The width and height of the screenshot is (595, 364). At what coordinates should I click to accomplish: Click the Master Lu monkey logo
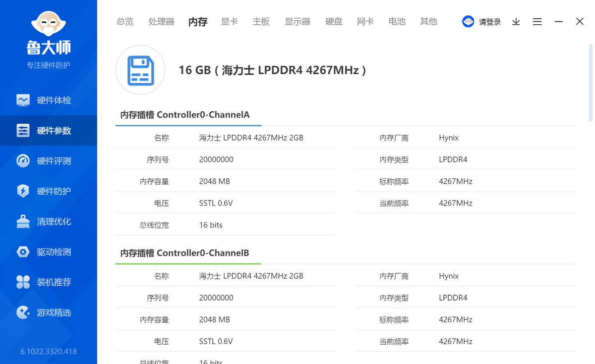click(48, 25)
